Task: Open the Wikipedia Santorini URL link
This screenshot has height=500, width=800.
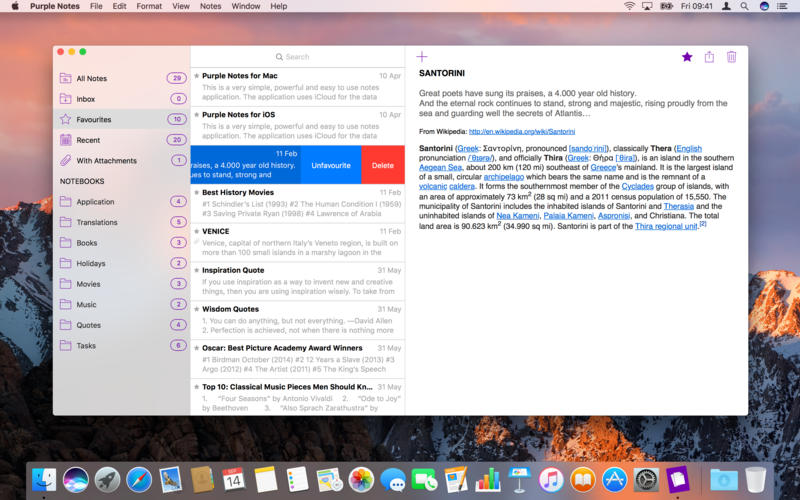Action: click(x=522, y=132)
